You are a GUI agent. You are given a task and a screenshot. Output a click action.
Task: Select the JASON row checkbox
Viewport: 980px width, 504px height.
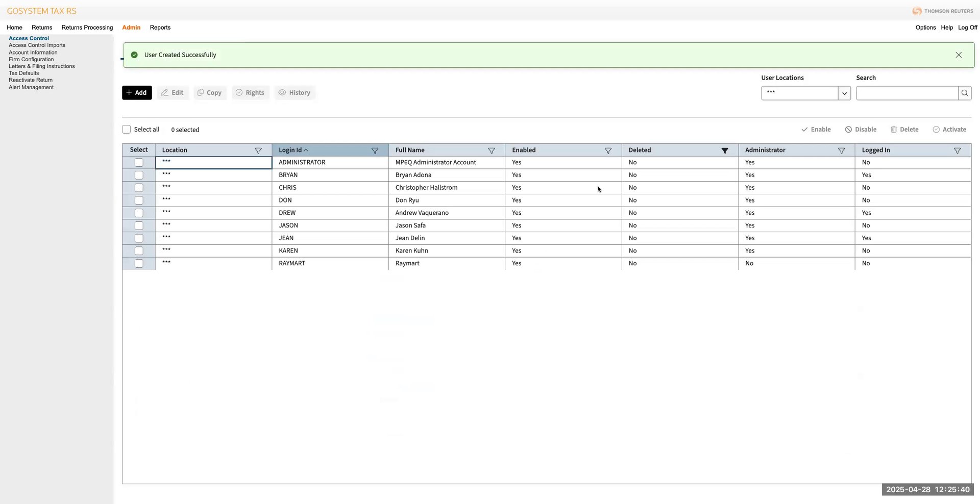[x=139, y=225]
